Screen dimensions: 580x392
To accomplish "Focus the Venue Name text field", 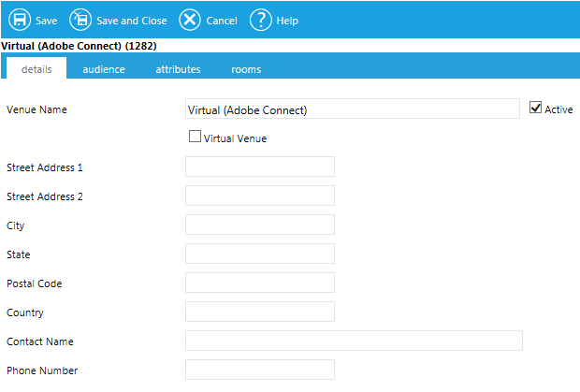I will click(352, 109).
